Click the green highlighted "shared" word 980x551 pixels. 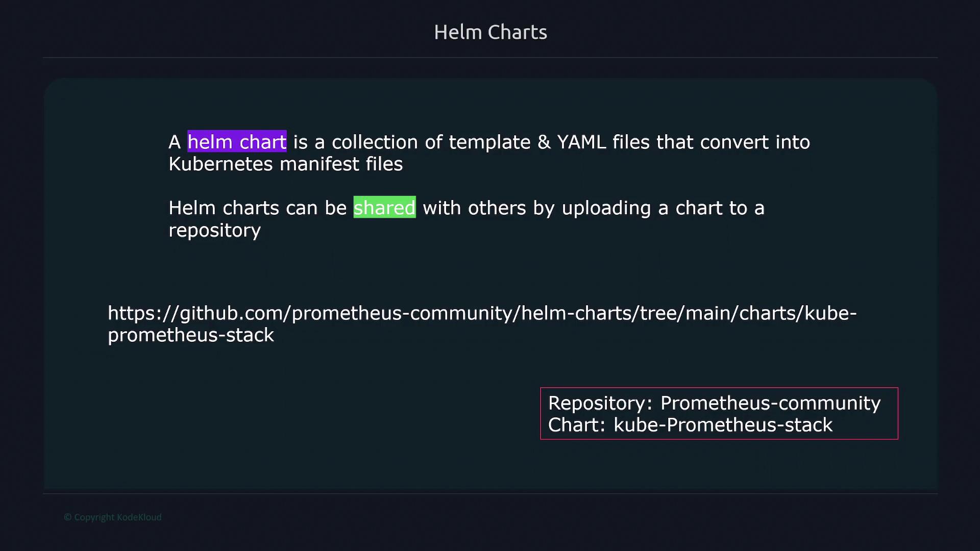384,208
